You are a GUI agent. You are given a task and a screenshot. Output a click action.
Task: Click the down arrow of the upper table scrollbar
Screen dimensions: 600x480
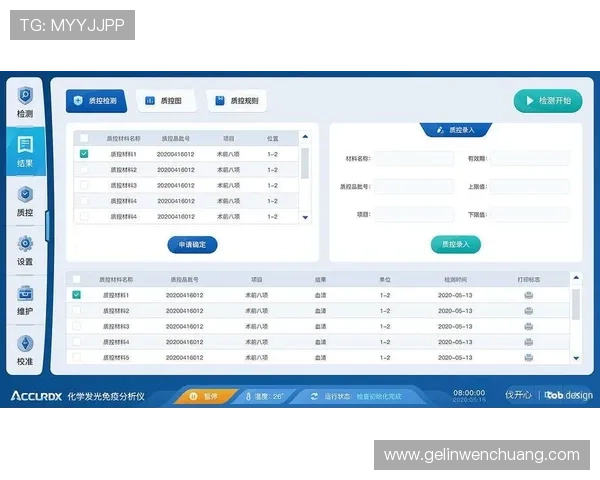pyautogui.click(x=305, y=217)
